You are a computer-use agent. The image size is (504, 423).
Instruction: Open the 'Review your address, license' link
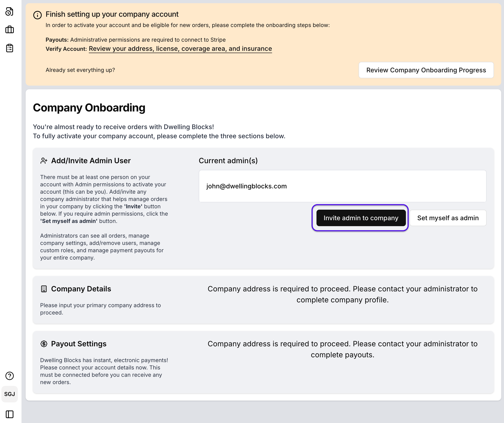point(180,49)
